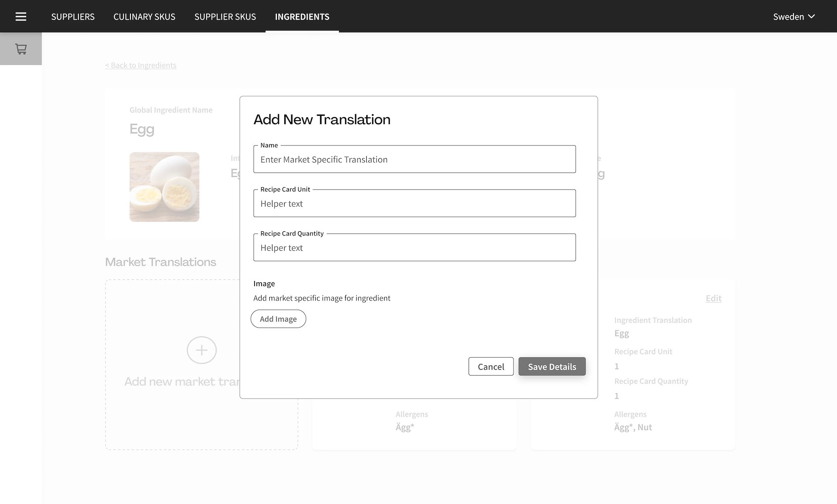The height and width of the screenshot is (504, 837).
Task: Click the Edit link on translation card
Action: pyautogui.click(x=713, y=298)
